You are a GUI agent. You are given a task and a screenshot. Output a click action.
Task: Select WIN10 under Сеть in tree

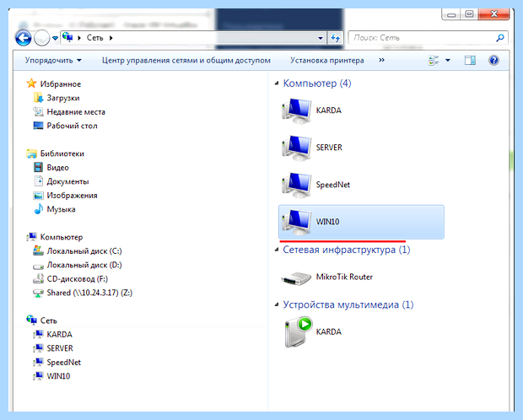pos(58,376)
